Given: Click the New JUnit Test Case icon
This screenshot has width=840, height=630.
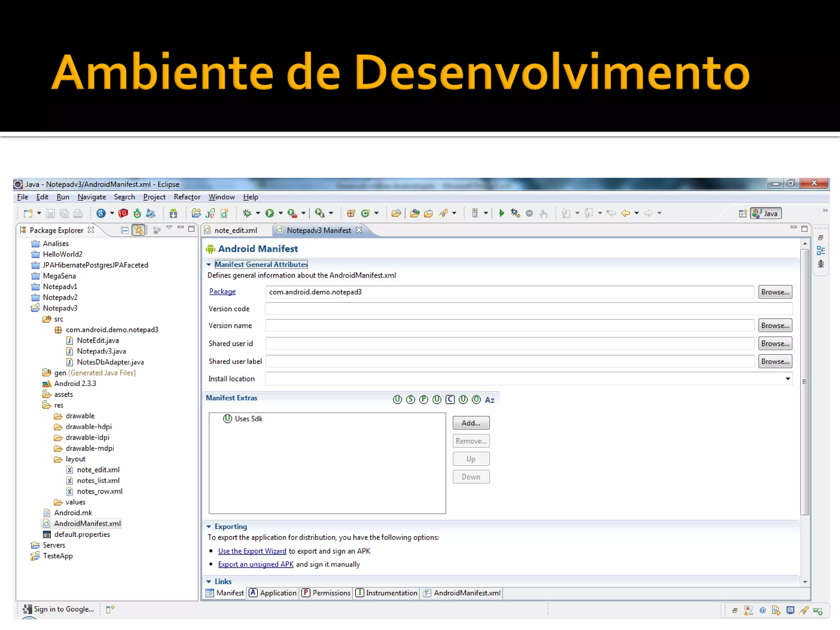Looking at the screenshot, I should point(210,213).
